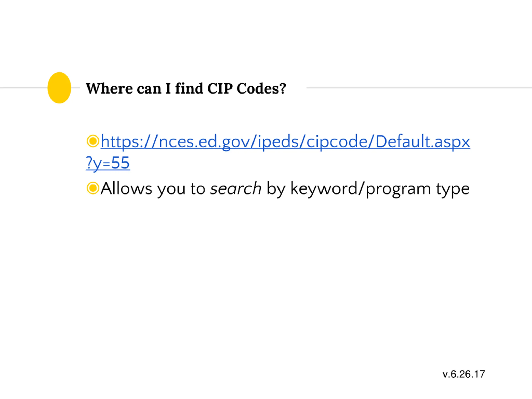This screenshot has height=399, width=532.
Task: Click the version label 'v.6.26.17'
Action: coord(464,374)
